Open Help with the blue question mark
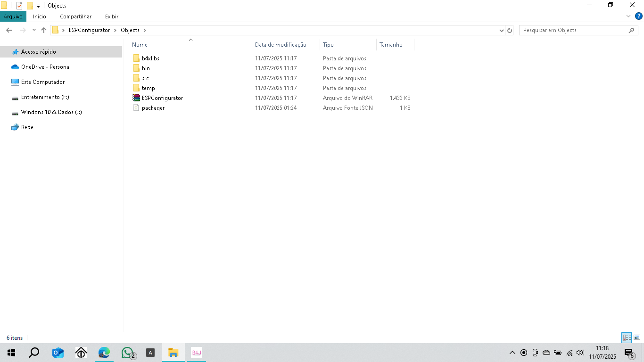The width and height of the screenshot is (644, 362). click(639, 16)
